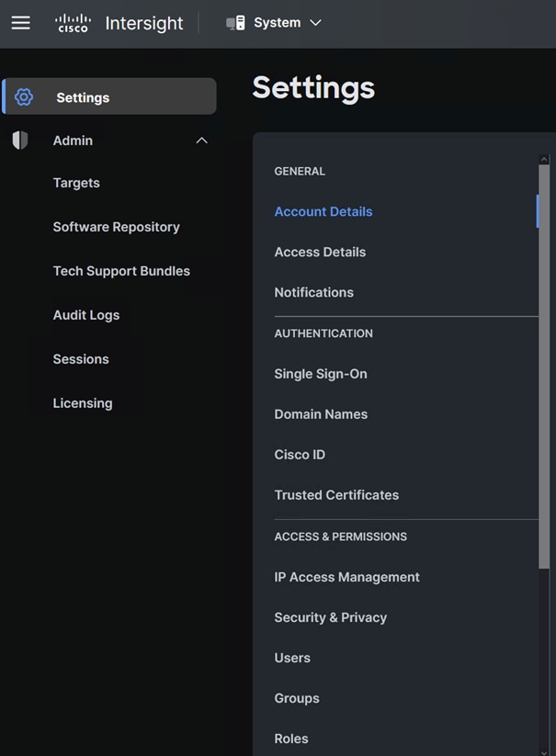Go to Software Repository
The image size is (556, 756).
pos(116,227)
